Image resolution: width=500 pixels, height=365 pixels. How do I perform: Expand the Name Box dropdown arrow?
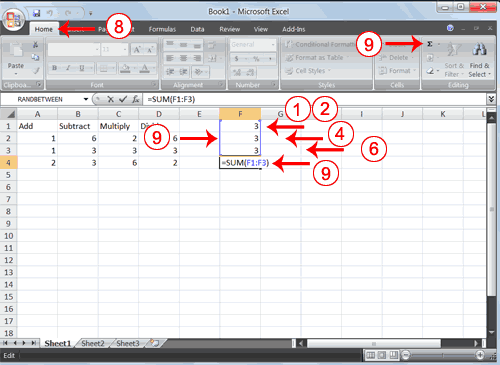coord(86,99)
